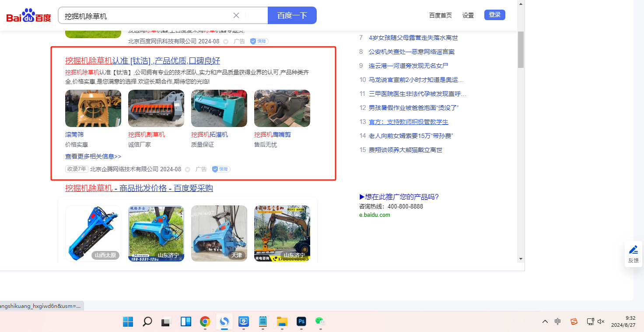The image size is (644, 332).
Task: Open the 挖掘机拓灌机 text link
Action: [210, 134]
